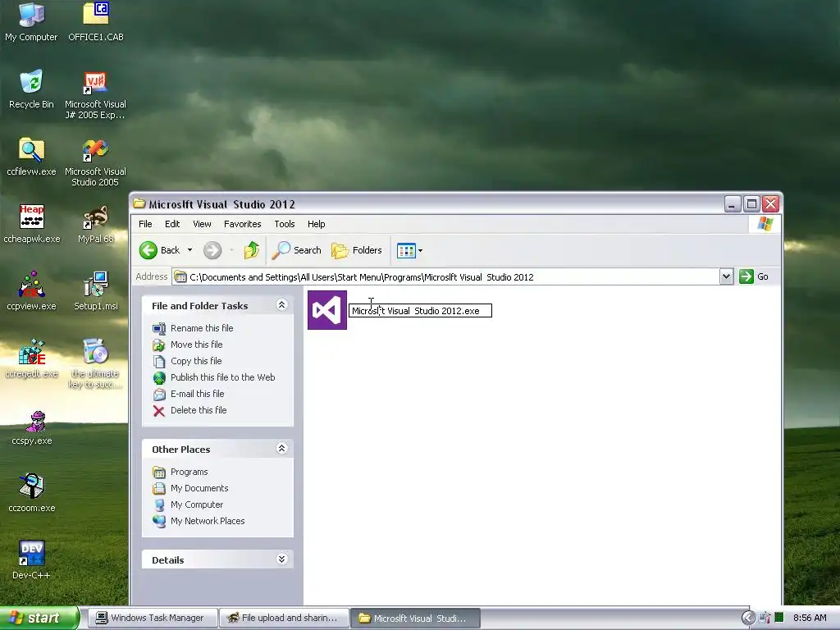The width and height of the screenshot is (840, 630).
Task: Collapse the File and Folder Tasks panel
Action: (x=282, y=305)
